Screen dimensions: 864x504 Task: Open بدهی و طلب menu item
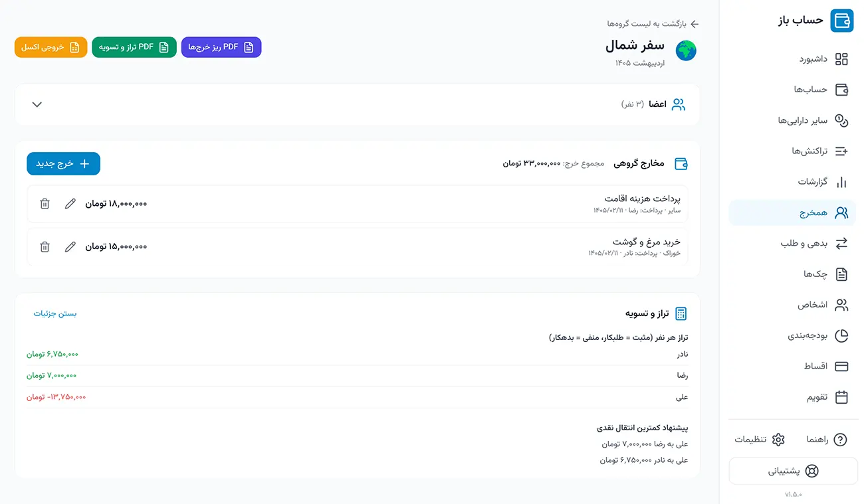792,244
